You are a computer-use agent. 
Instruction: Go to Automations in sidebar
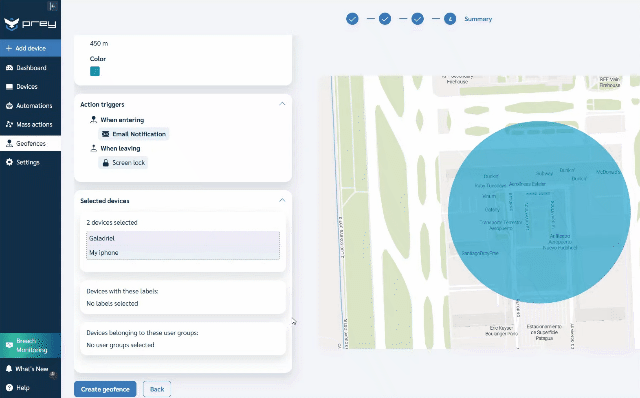coord(30,106)
